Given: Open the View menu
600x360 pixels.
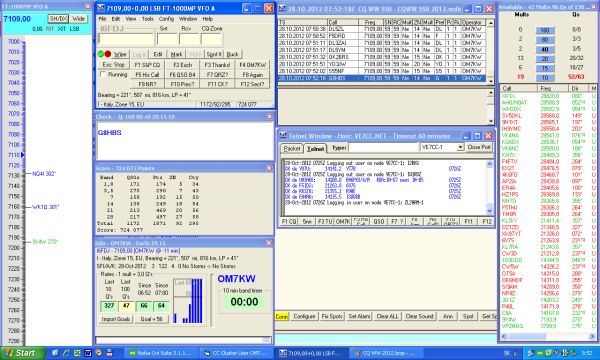Looking at the screenshot, I should 131,19.
